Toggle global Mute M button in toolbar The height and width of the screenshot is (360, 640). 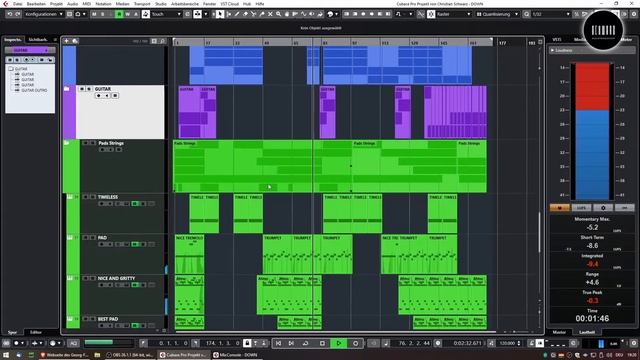(94, 14)
